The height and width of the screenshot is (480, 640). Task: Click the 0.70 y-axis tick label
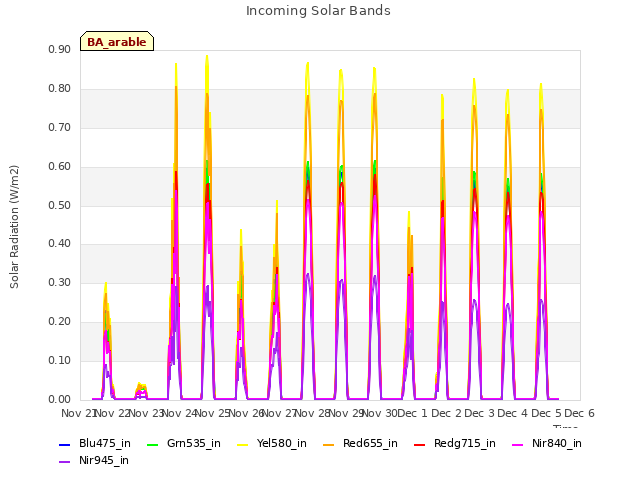[59, 127]
